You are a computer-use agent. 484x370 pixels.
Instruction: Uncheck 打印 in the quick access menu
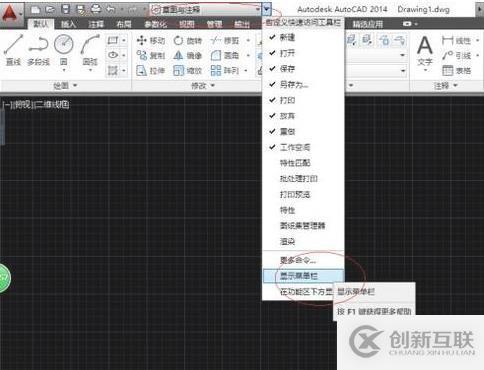pos(303,100)
